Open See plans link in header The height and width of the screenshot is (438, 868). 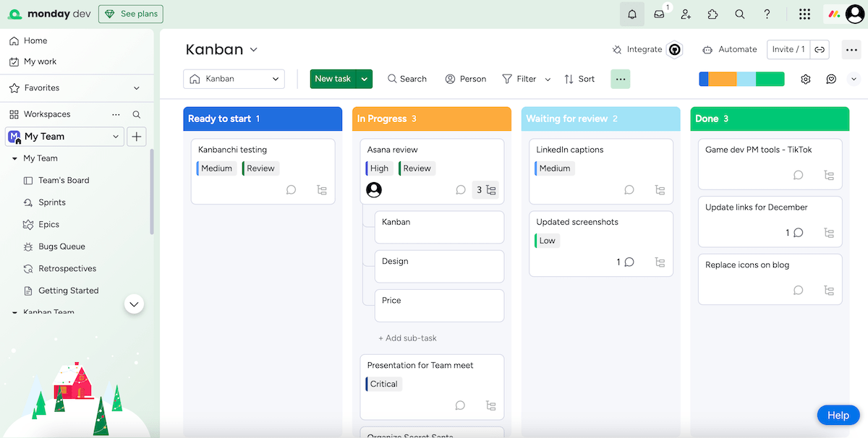[x=131, y=14]
